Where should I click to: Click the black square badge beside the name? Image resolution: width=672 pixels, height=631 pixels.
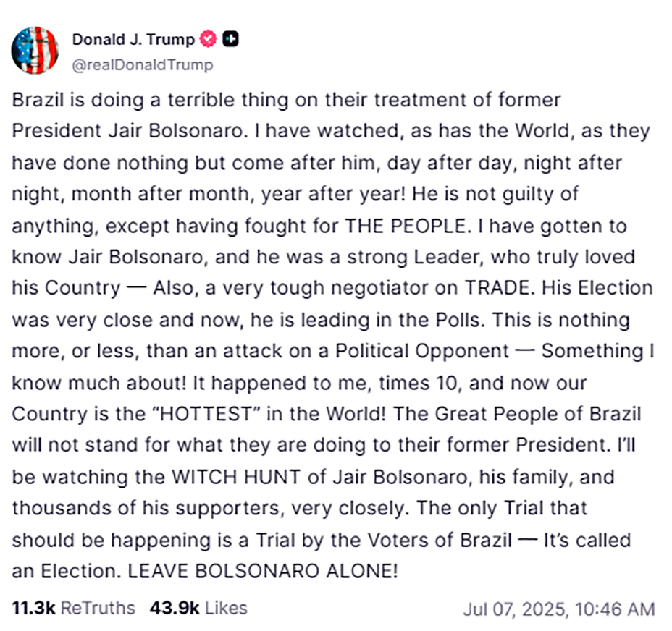click(x=230, y=39)
